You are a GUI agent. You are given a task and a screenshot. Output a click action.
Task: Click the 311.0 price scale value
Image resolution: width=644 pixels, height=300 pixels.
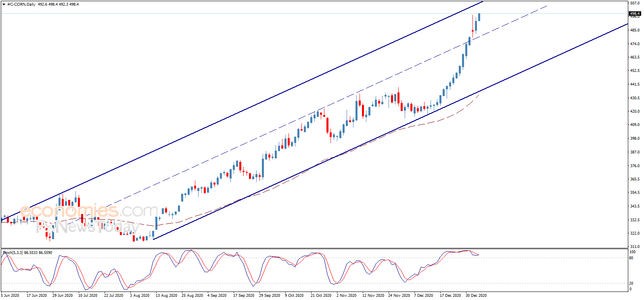635,247
